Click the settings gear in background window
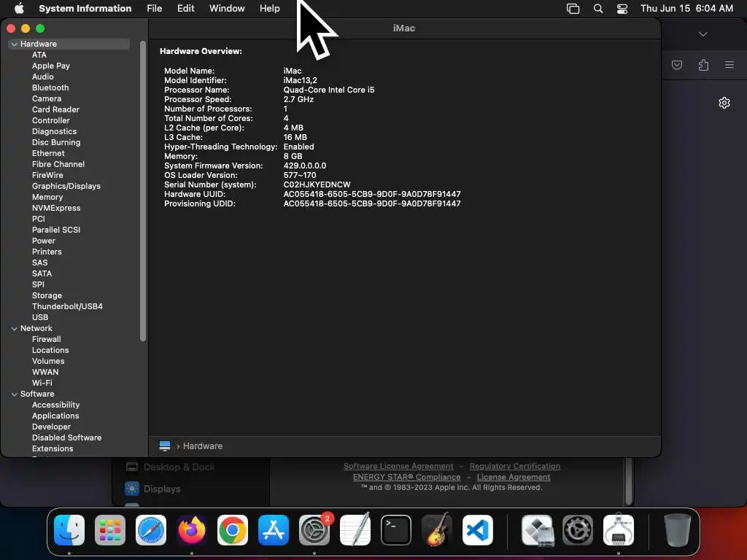Viewport: 747px width, 560px height. (x=724, y=103)
